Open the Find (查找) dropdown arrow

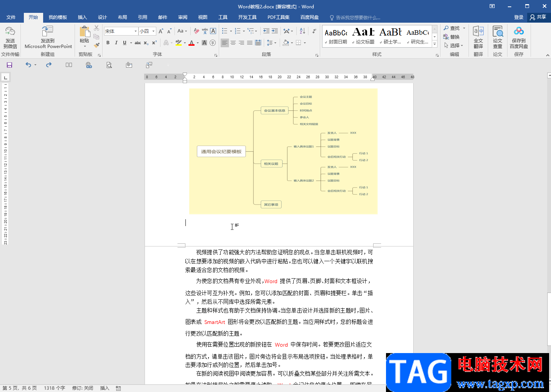pos(464,28)
